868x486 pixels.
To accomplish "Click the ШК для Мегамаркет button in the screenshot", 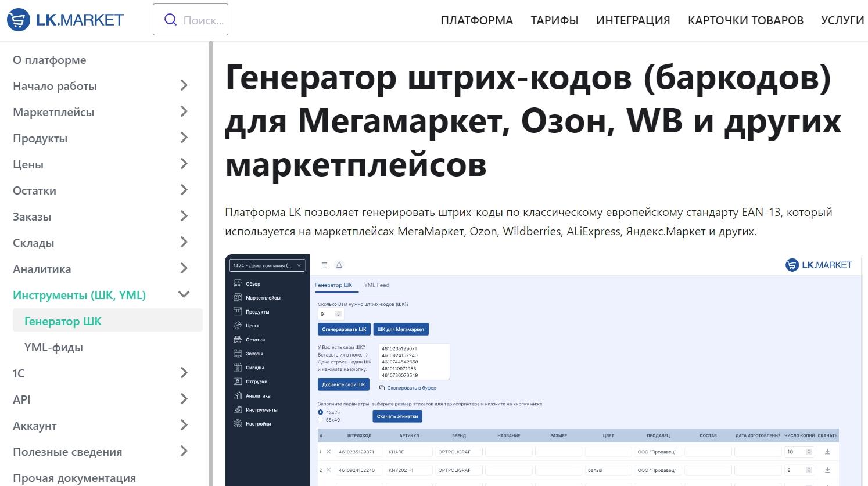I will click(401, 329).
